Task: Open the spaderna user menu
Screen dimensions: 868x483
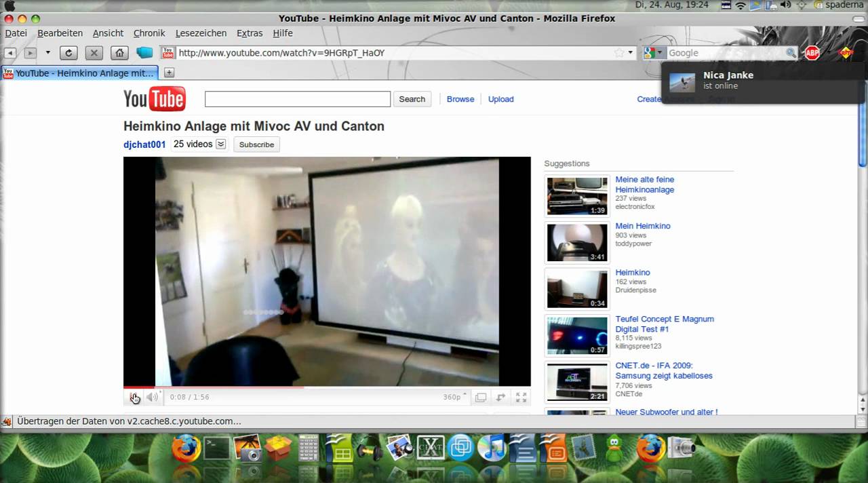Action: [838, 5]
